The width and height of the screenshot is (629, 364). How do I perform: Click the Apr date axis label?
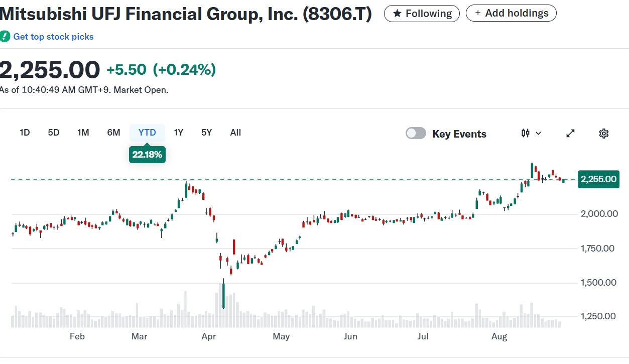[209, 336]
